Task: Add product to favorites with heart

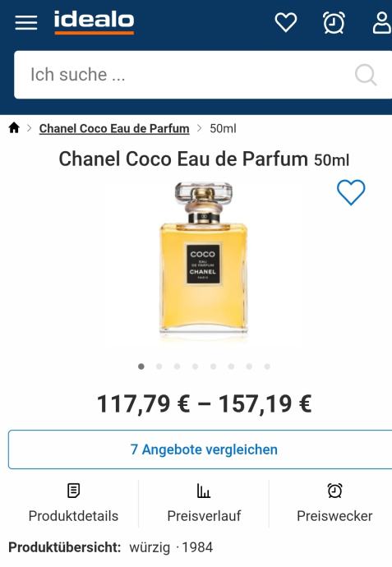Action: (x=351, y=192)
